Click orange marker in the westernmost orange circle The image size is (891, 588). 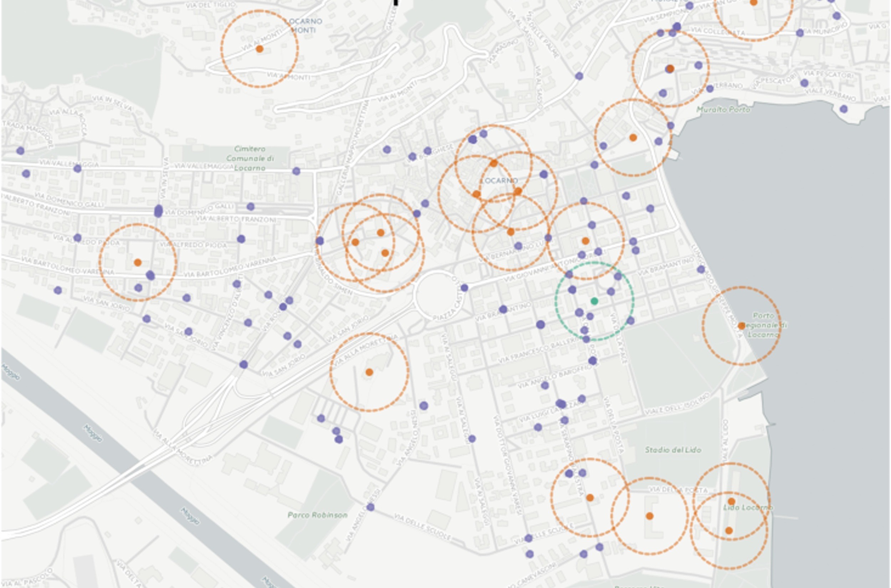pos(138,263)
